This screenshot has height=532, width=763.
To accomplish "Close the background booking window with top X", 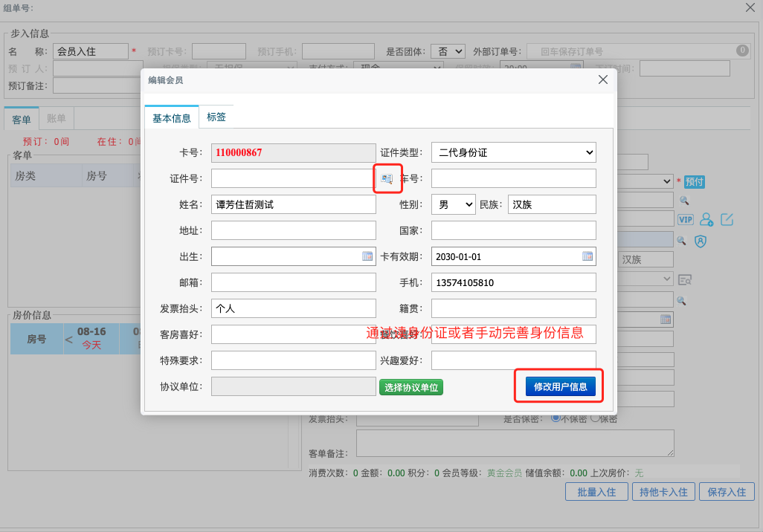I will 750,7.
